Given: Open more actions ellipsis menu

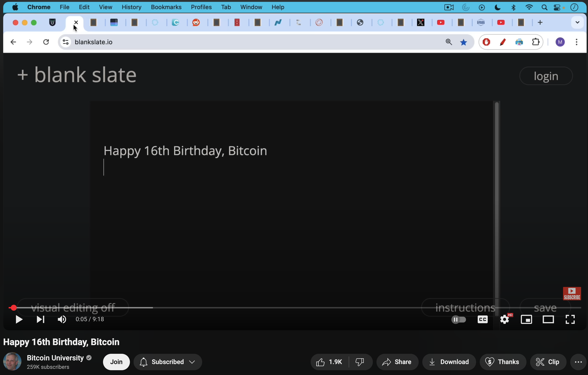Looking at the screenshot, I should [x=578, y=362].
